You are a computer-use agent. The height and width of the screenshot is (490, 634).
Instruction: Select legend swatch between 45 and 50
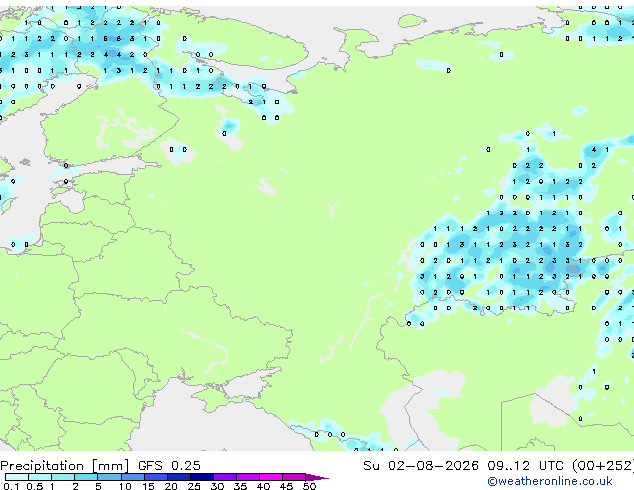294,477
